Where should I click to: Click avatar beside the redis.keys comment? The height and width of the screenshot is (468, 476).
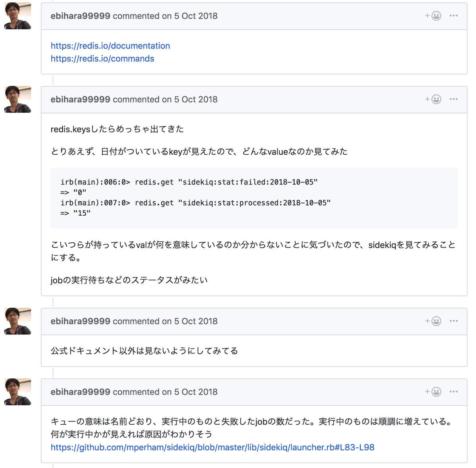click(17, 99)
